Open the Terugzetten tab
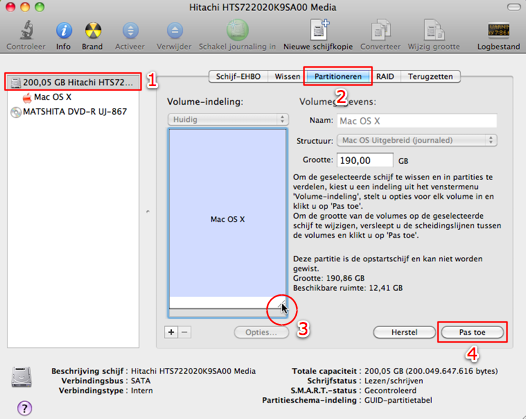The image size is (526, 419). [430, 76]
